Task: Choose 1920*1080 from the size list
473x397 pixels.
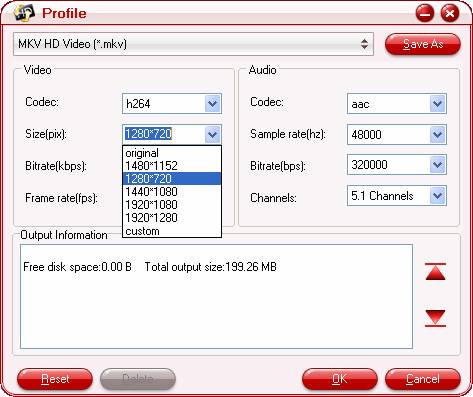Action: point(172,205)
